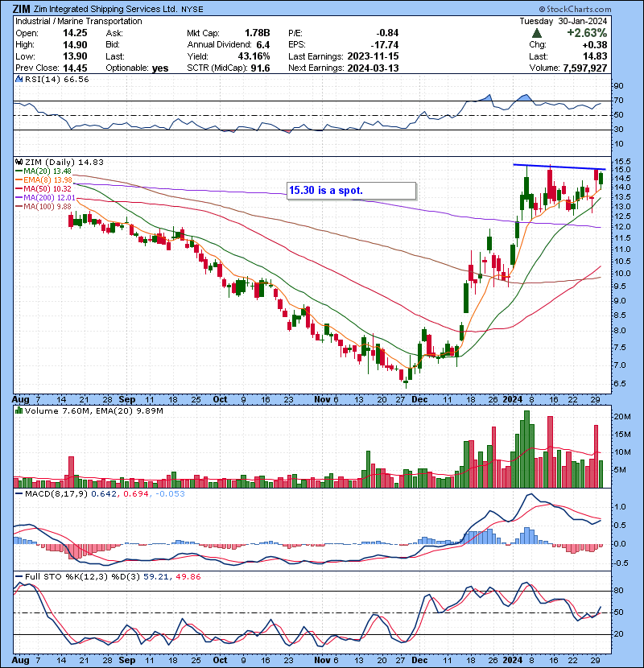Click the 6.5 price axis label
Viewport: 644px width, 668px height.
click(x=620, y=383)
